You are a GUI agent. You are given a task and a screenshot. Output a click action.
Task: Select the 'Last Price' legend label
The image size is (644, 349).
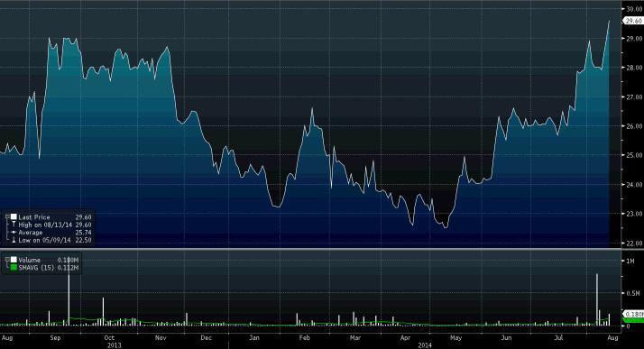(34, 216)
